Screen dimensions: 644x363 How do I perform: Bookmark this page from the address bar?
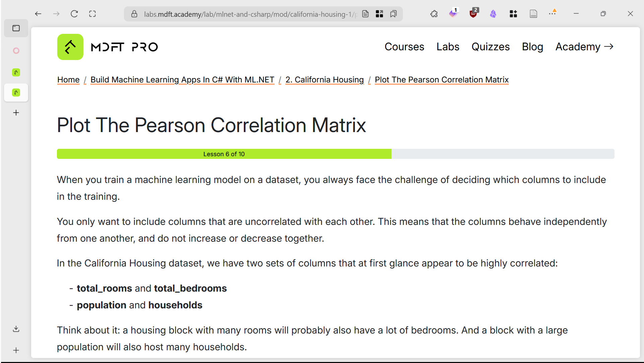click(x=393, y=14)
